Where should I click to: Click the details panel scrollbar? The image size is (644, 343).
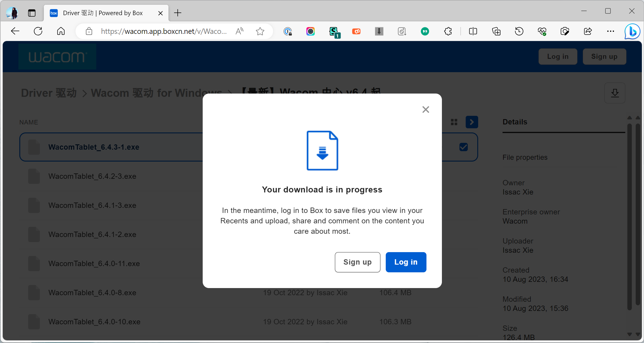(629, 217)
